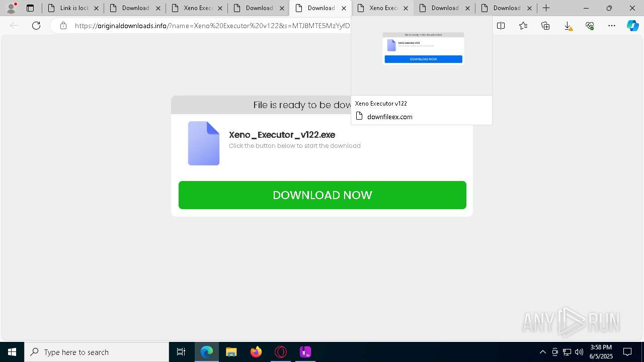Open Firefox from taskbar

click(256, 352)
